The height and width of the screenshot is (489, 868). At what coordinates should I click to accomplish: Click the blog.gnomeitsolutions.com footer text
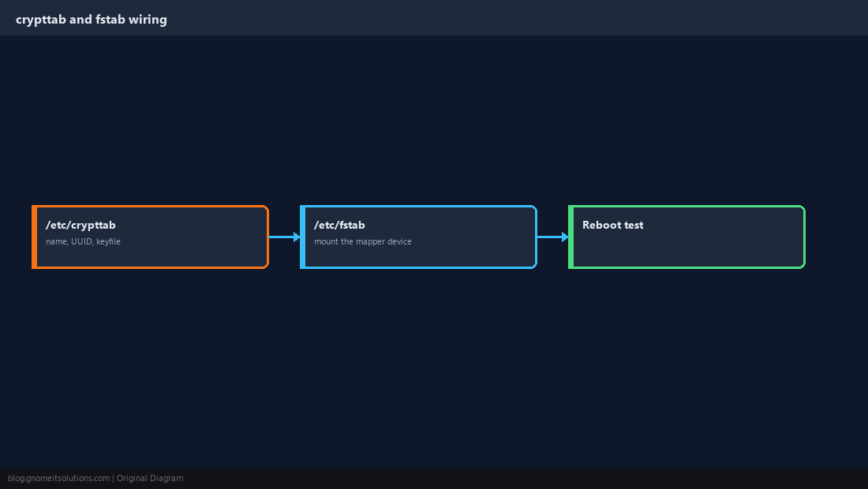[x=58, y=479]
